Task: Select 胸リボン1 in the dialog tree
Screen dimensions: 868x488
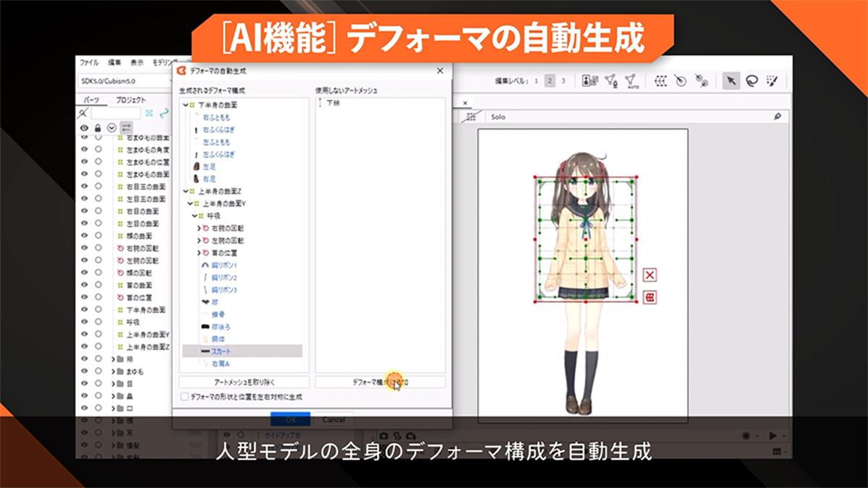Action: 225,265
